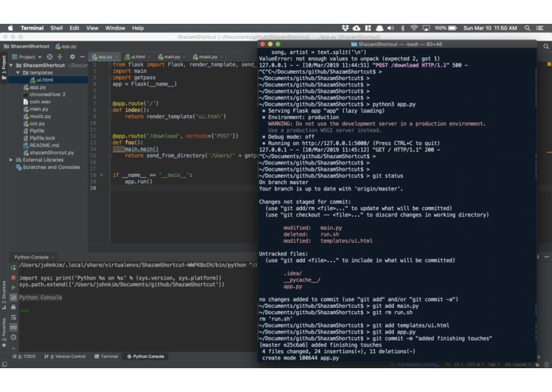The width and height of the screenshot is (552, 392).
Task: Collapse the fold marker at def index line
Action: point(110,110)
